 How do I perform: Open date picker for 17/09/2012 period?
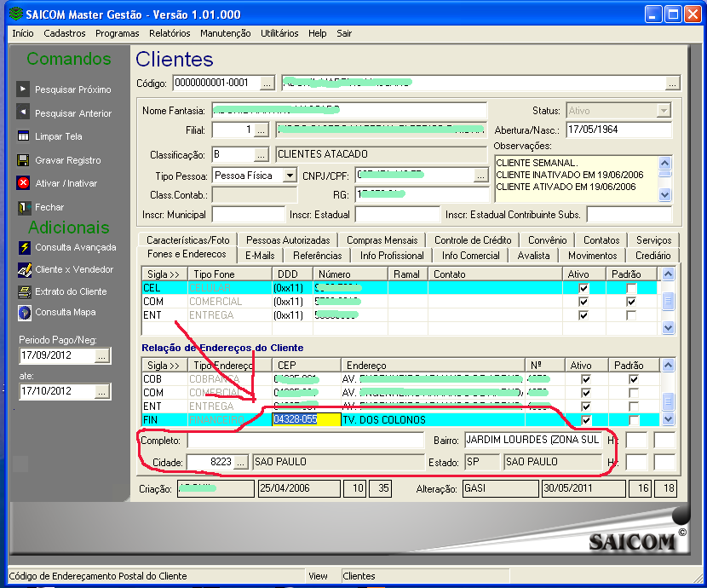click(102, 355)
